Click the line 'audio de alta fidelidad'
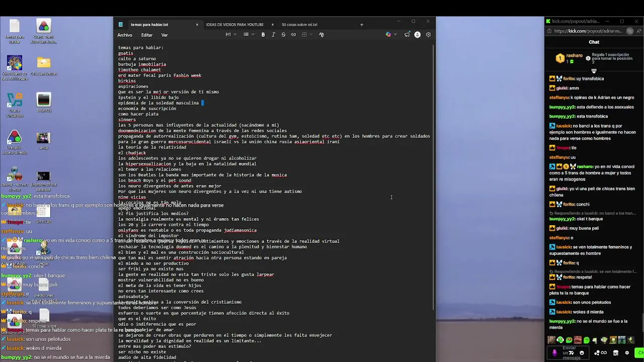 click(x=147, y=357)
